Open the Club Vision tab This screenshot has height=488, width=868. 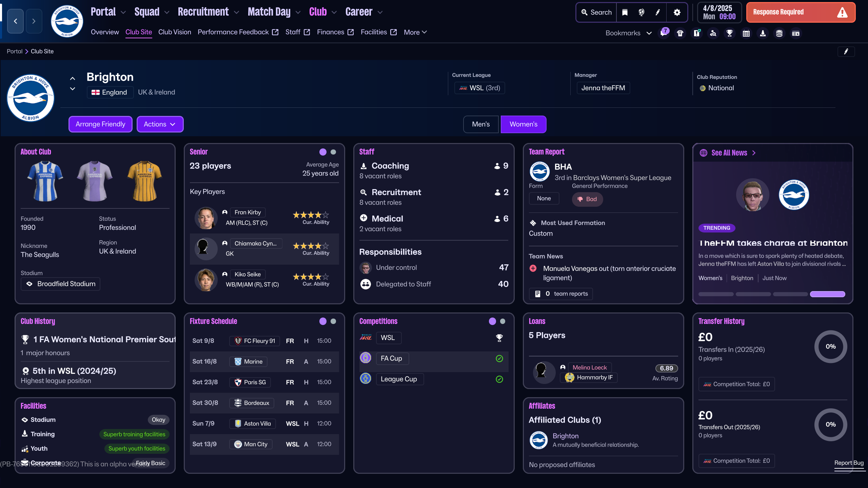[x=175, y=32]
